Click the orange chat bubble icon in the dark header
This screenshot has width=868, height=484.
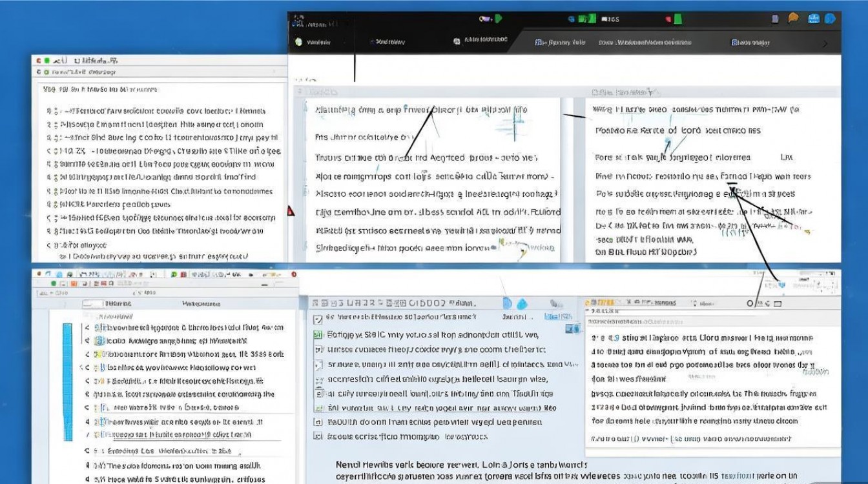[x=794, y=19]
